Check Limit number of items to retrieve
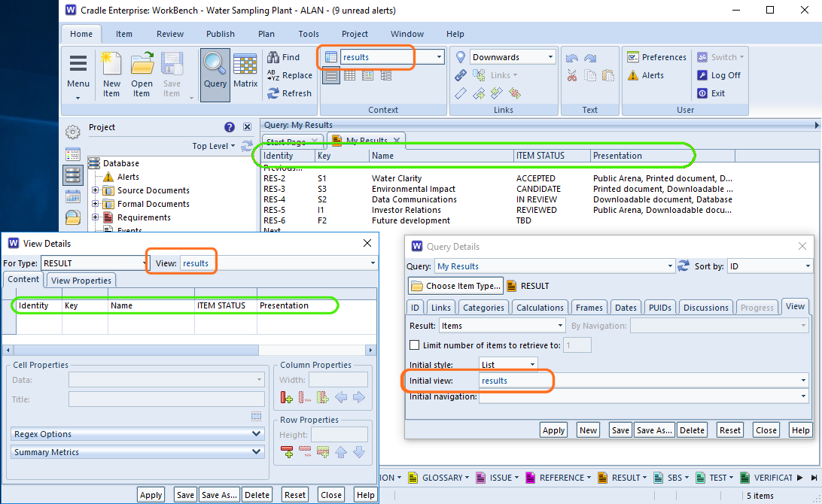The height and width of the screenshot is (504, 822). click(415, 345)
